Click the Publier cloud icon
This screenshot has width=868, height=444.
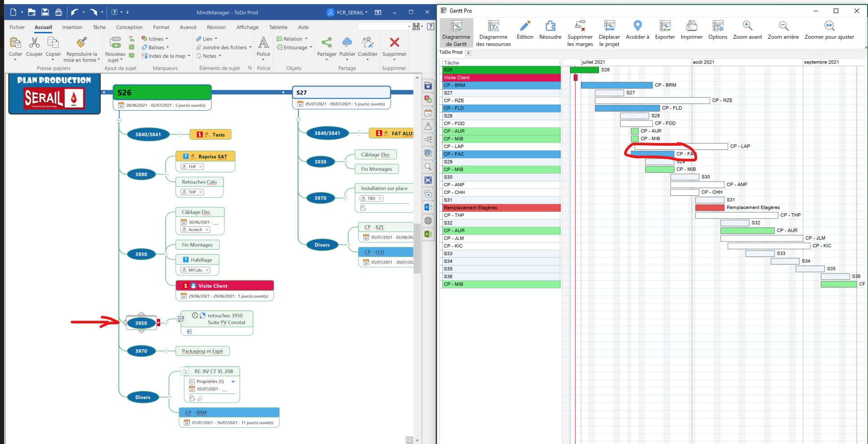(347, 43)
